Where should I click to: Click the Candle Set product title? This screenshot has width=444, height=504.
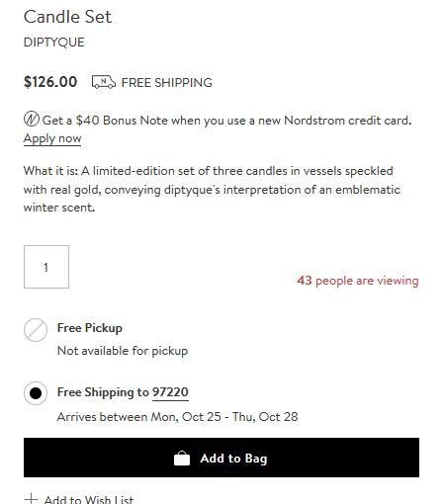click(67, 17)
